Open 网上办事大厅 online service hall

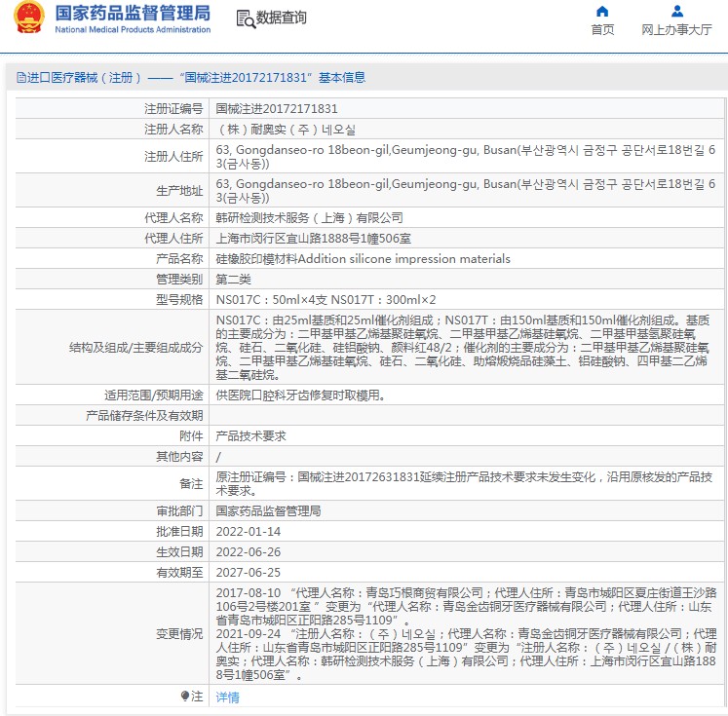click(x=676, y=29)
